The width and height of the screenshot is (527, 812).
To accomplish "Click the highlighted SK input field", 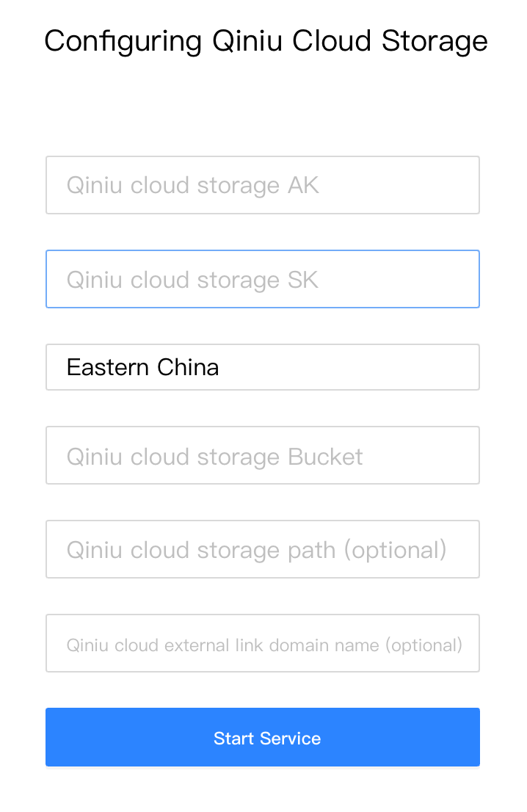I will click(x=262, y=279).
